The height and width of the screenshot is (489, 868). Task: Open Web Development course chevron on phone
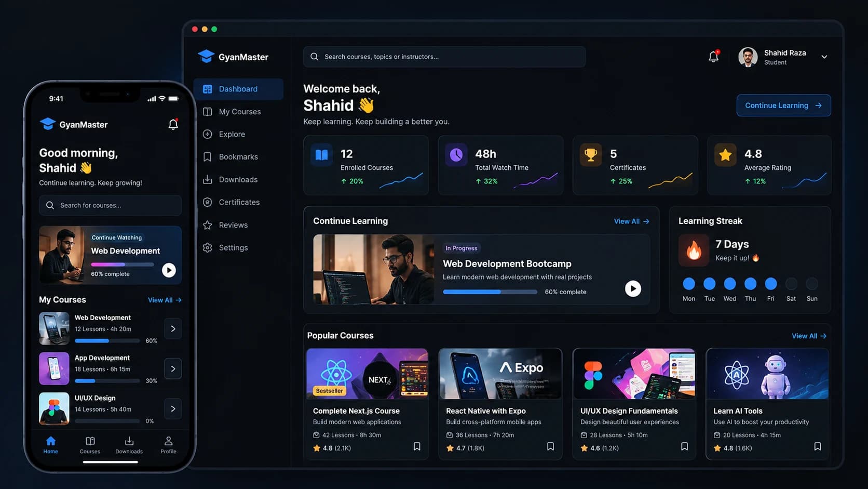(x=173, y=328)
